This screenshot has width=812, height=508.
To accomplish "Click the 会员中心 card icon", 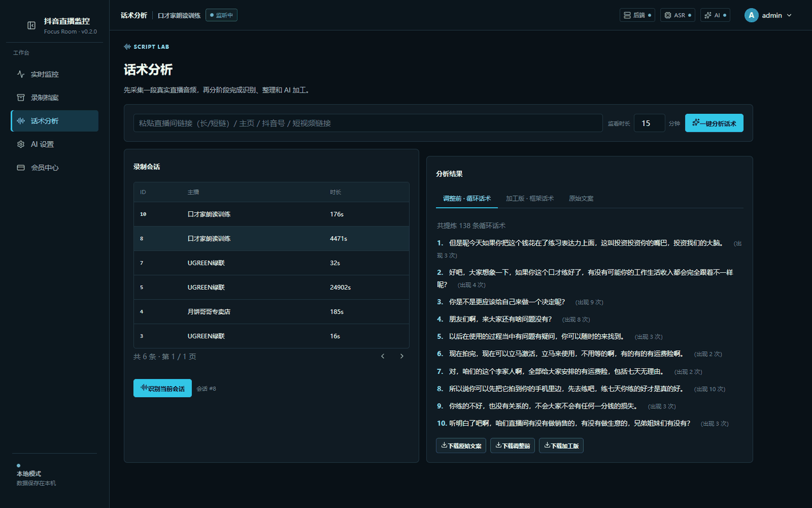I will [21, 168].
